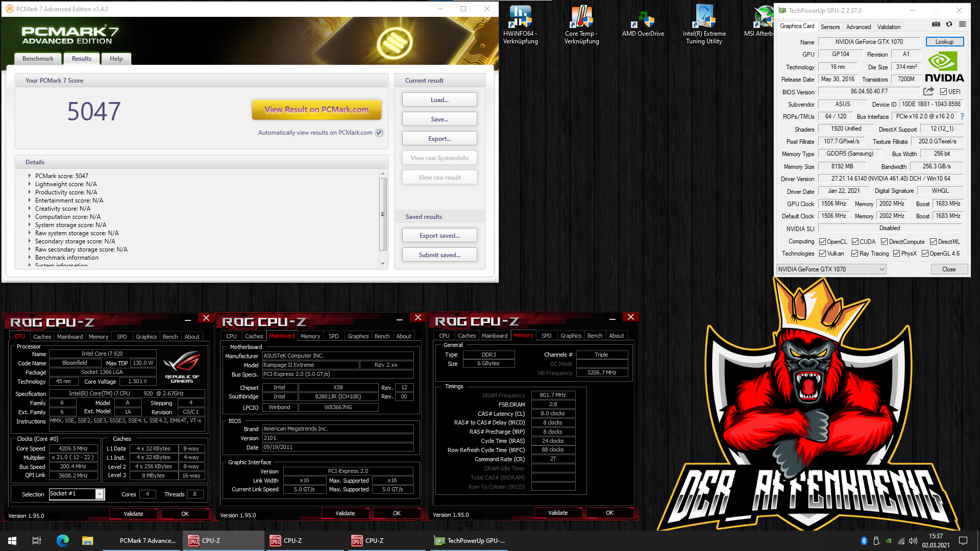980x551 pixels.
Task: Open the NVIDIA GeForce GTX 1070 GPU dropdown
Action: click(x=831, y=269)
